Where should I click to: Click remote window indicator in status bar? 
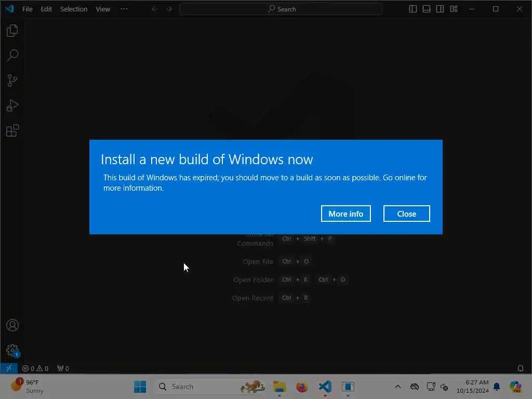click(x=9, y=368)
